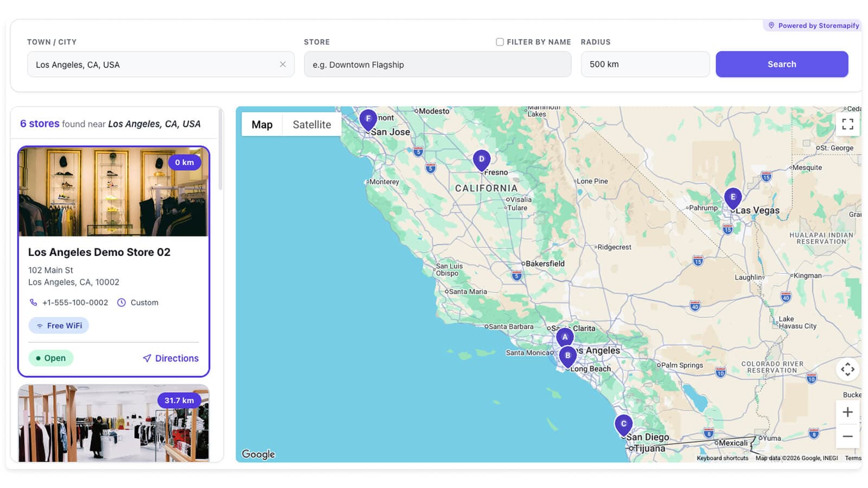The image size is (868, 488).
Task: Zoom in on the map
Action: point(847,412)
